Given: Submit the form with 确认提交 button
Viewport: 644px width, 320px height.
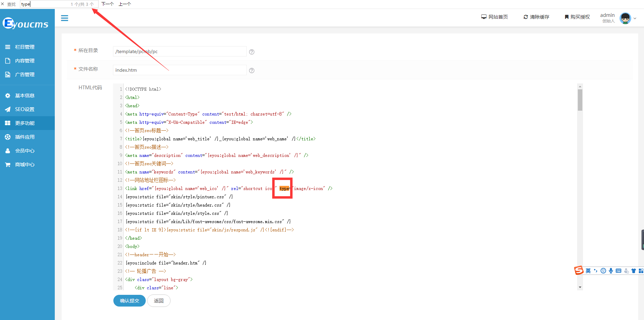Looking at the screenshot, I should (x=129, y=301).
